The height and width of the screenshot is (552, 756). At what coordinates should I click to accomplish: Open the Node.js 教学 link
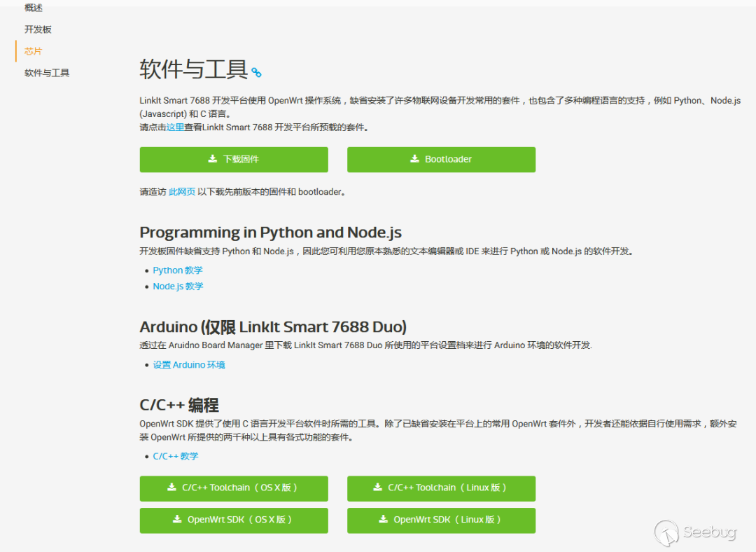tap(178, 286)
